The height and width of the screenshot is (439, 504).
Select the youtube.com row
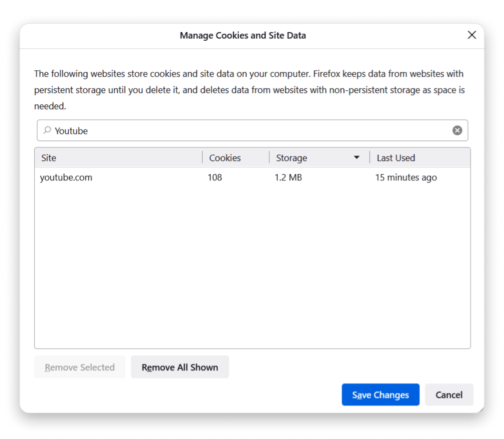(252, 177)
